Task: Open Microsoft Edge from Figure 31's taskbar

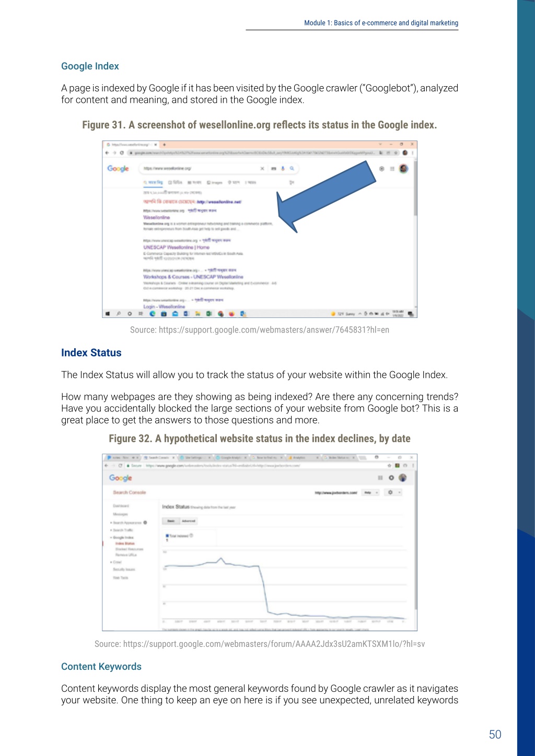Action: (153, 314)
